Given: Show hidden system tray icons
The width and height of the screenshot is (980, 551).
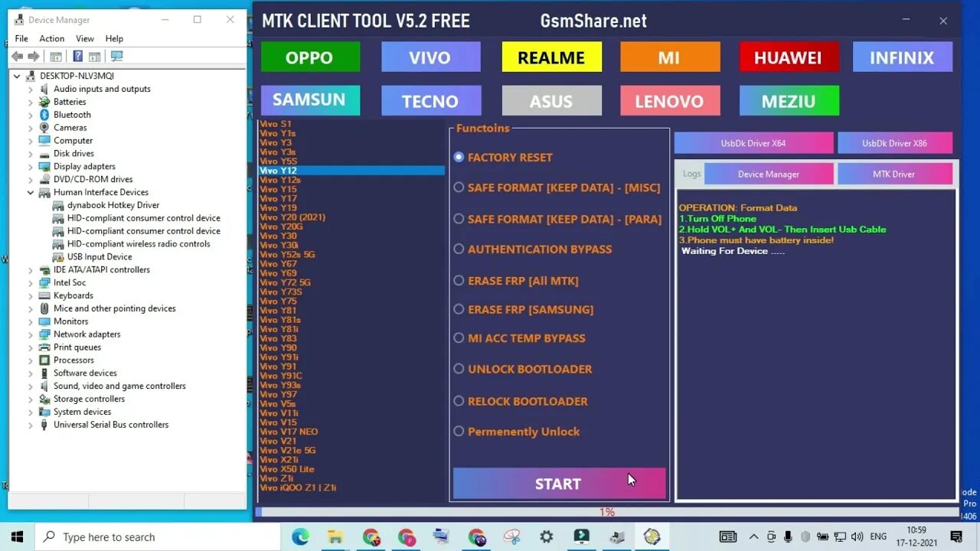Looking at the screenshot, I should pos(754,537).
